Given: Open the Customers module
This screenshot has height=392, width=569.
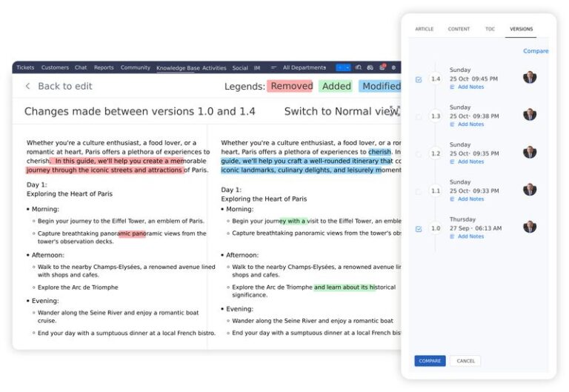Looking at the screenshot, I should pos(55,67).
